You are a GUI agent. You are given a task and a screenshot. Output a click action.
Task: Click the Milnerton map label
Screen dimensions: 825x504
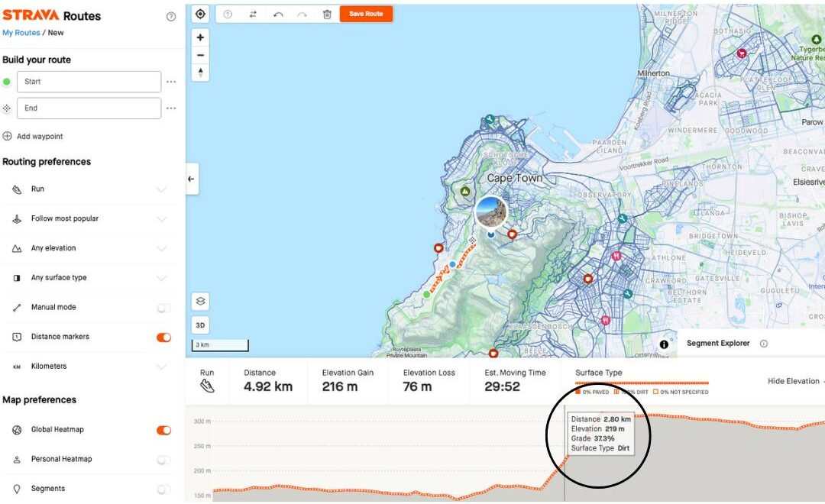(653, 73)
